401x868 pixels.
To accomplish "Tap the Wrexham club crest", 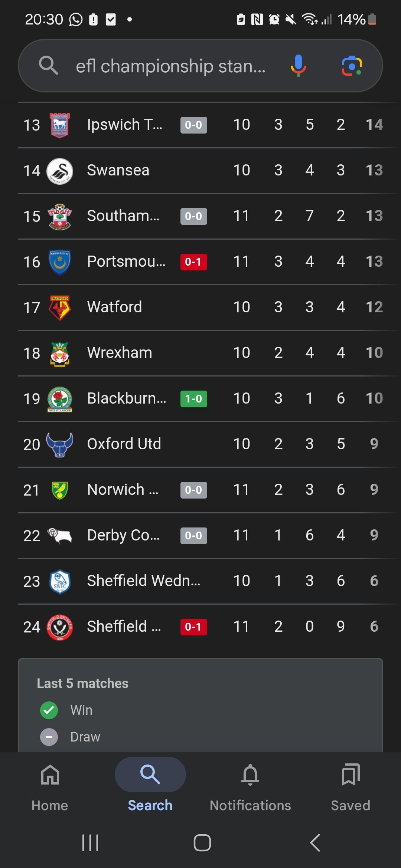I will click(59, 353).
